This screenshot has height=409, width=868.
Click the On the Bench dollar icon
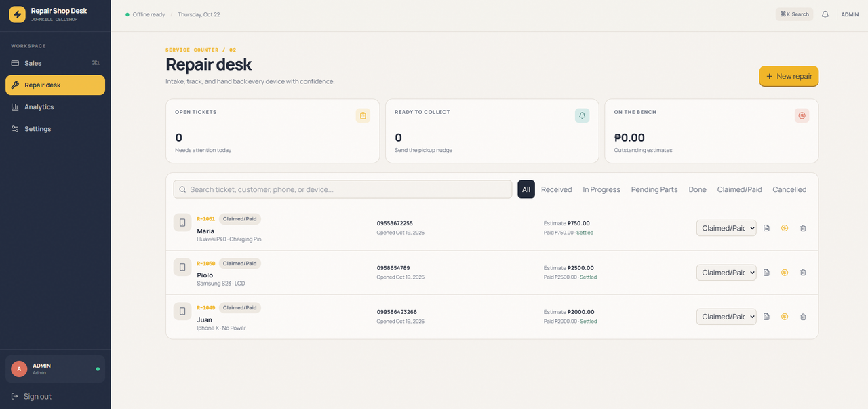[x=802, y=115]
